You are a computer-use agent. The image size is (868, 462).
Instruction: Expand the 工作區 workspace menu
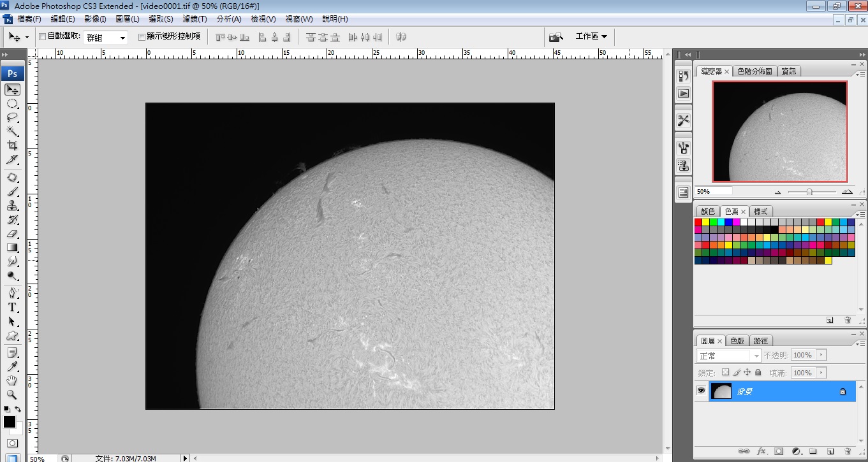(x=591, y=36)
